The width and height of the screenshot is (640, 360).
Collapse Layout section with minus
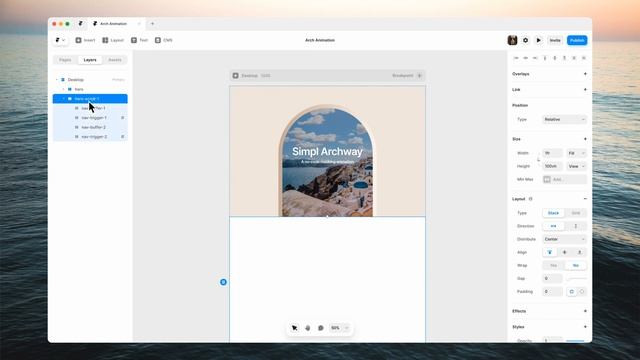[585, 199]
